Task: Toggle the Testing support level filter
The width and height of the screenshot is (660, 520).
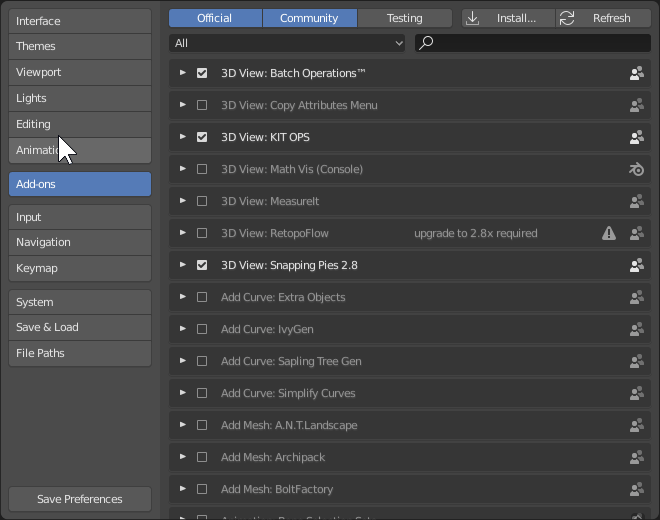Action: [405, 18]
